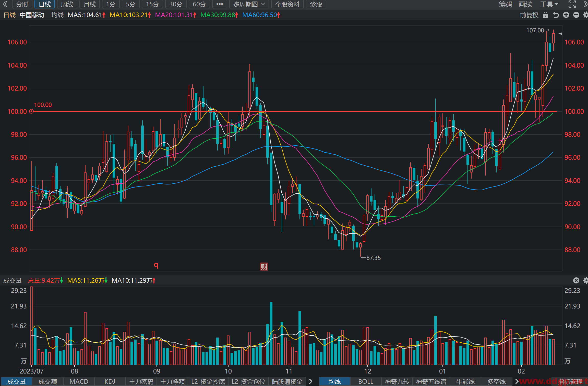588x386 pixels.
Task: Click the MA20:101.31 legend value
Action: (x=176, y=15)
